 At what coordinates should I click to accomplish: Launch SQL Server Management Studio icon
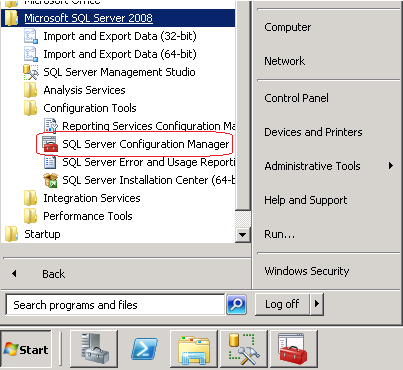point(31,72)
